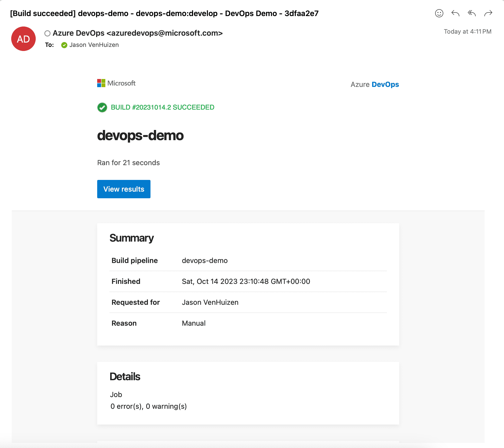Click Build pipeline value devops-demo
Screen dimensions: 504x448
205,260
